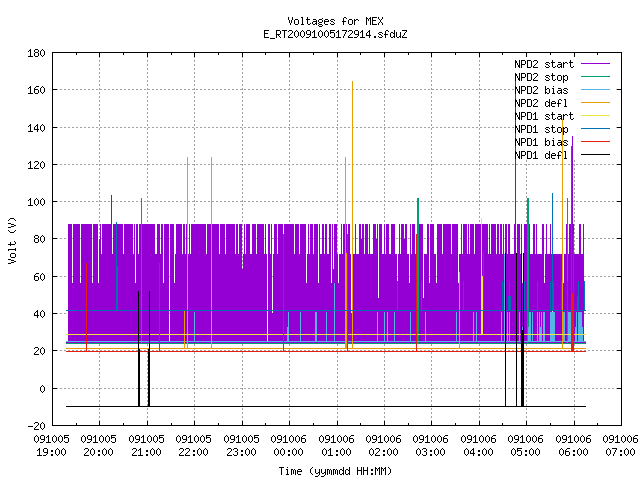Click the E_RT20091005172914.sfduZ filename subtitle
The height and width of the screenshot is (480, 640).
[x=336, y=34]
